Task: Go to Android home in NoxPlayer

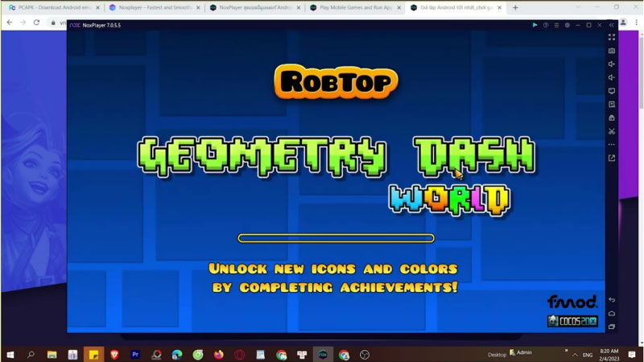Action: 612,314
